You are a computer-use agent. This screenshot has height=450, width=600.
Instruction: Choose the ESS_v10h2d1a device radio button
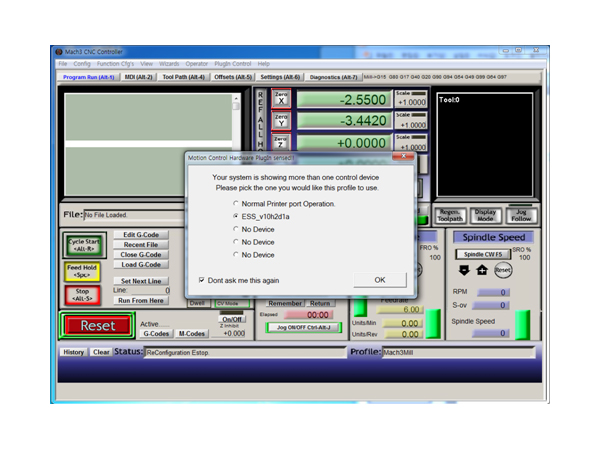point(234,216)
